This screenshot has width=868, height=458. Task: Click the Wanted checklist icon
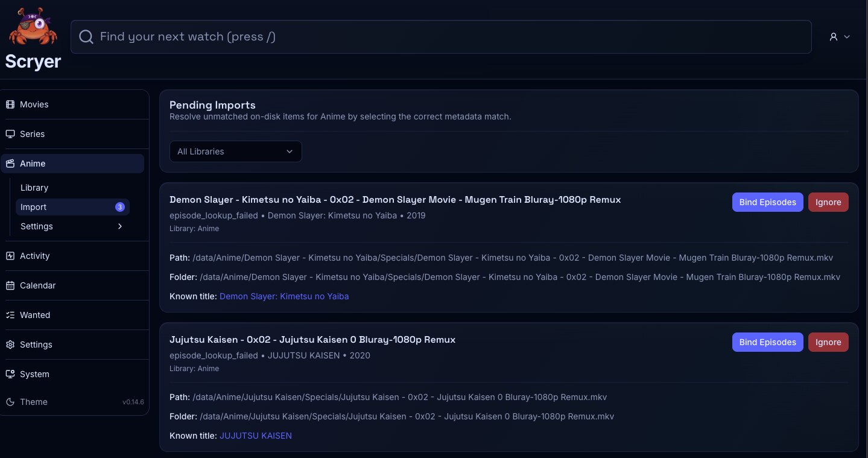coord(10,315)
